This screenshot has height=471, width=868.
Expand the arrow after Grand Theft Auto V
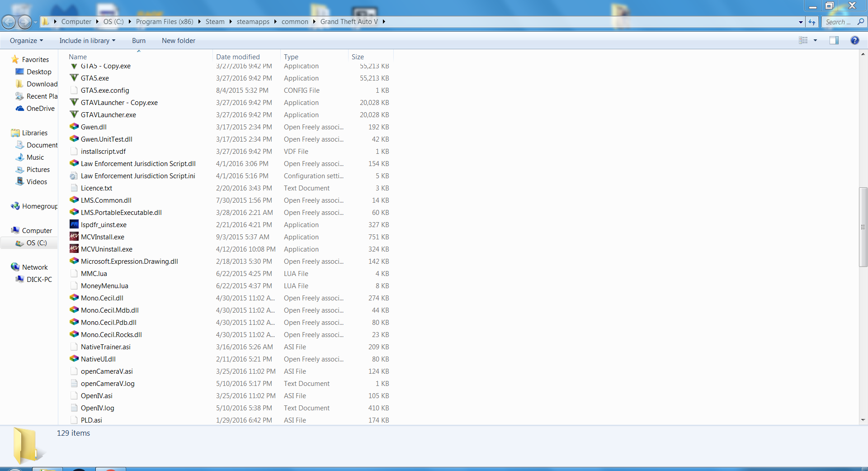click(x=384, y=22)
